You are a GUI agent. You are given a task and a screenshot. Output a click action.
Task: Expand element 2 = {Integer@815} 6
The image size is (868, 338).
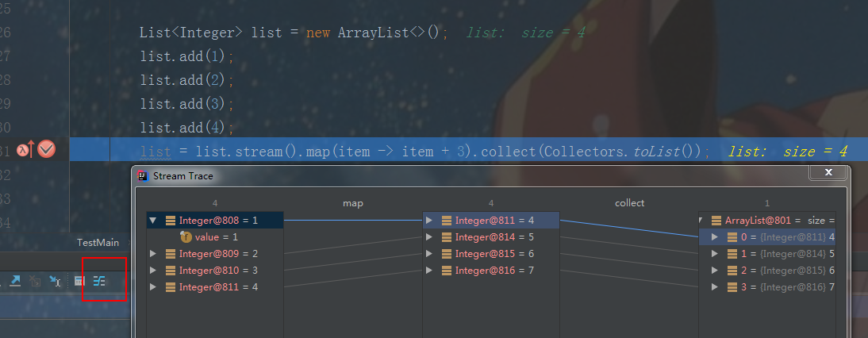[716, 270]
